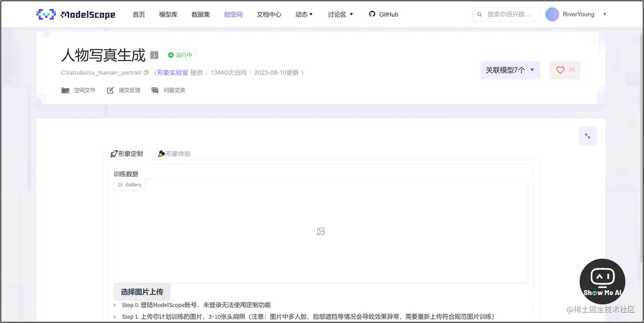Screen dimensions: 644x323
Task: Expand the 讨论区 dropdown menu
Action: coord(340,14)
